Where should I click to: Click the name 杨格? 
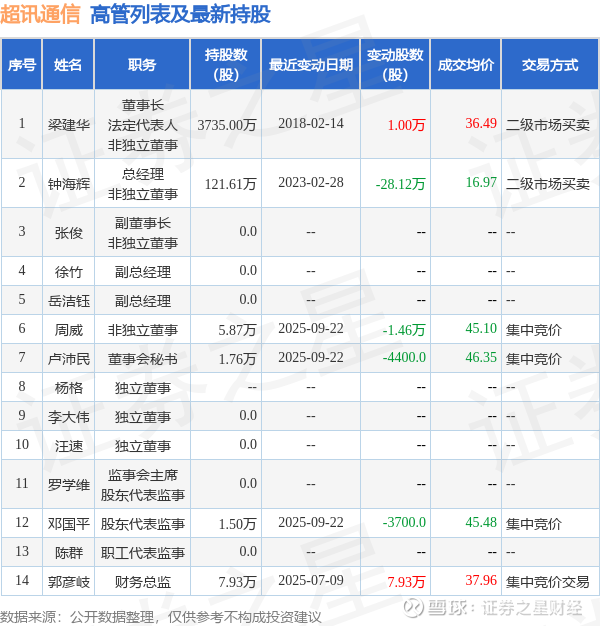(x=69, y=388)
